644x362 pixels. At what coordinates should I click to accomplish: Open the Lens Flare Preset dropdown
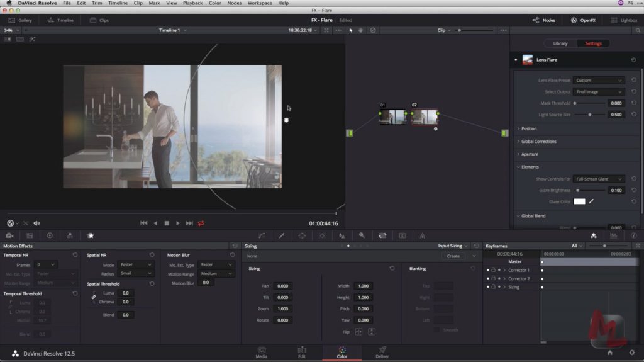(x=598, y=81)
